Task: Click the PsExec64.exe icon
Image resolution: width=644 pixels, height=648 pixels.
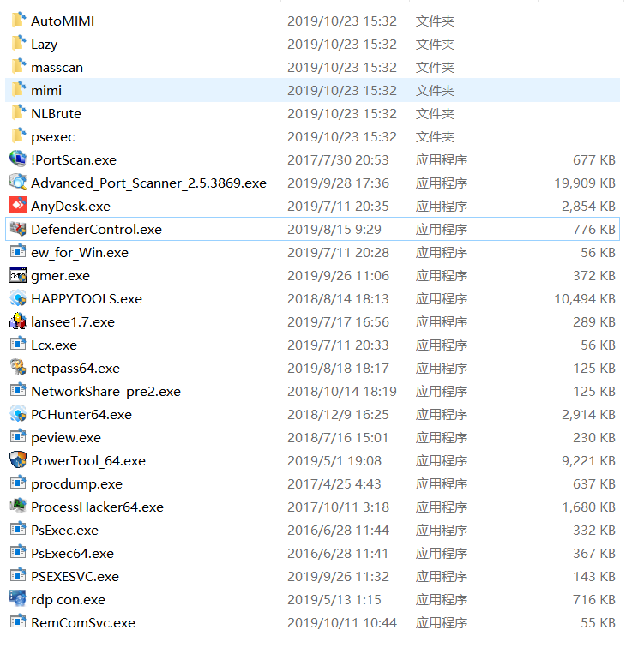Action: 18,553
